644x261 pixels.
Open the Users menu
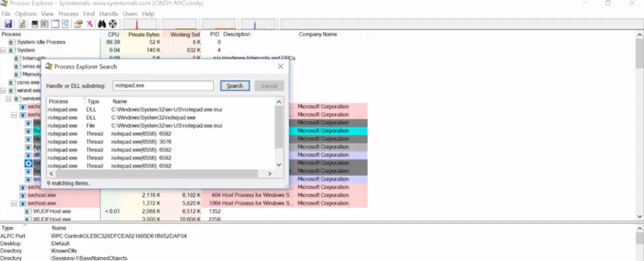pyautogui.click(x=130, y=14)
